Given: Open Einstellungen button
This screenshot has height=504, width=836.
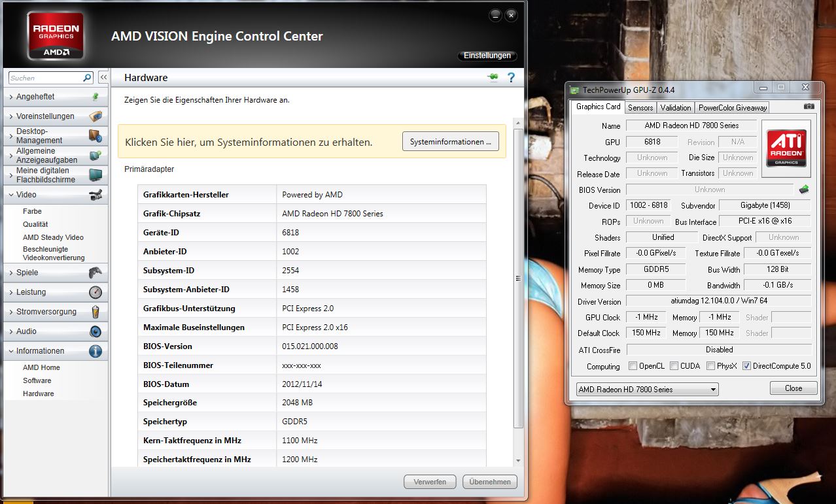Looking at the screenshot, I should point(487,56).
